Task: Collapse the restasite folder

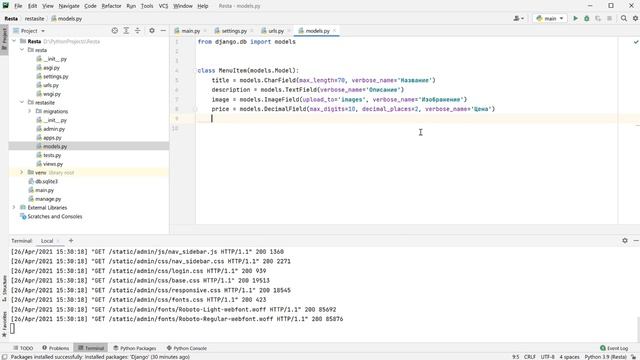Action: click(x=22, y=102)
